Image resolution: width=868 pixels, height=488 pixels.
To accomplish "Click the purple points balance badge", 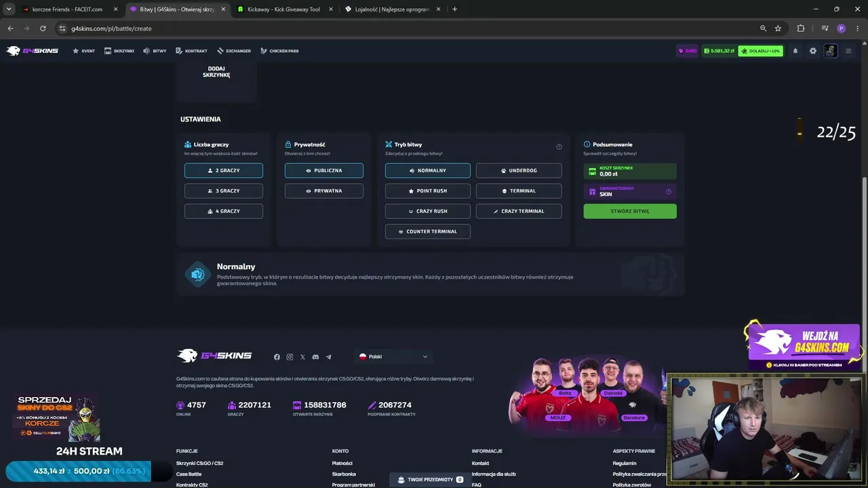I will click(688, 51).
